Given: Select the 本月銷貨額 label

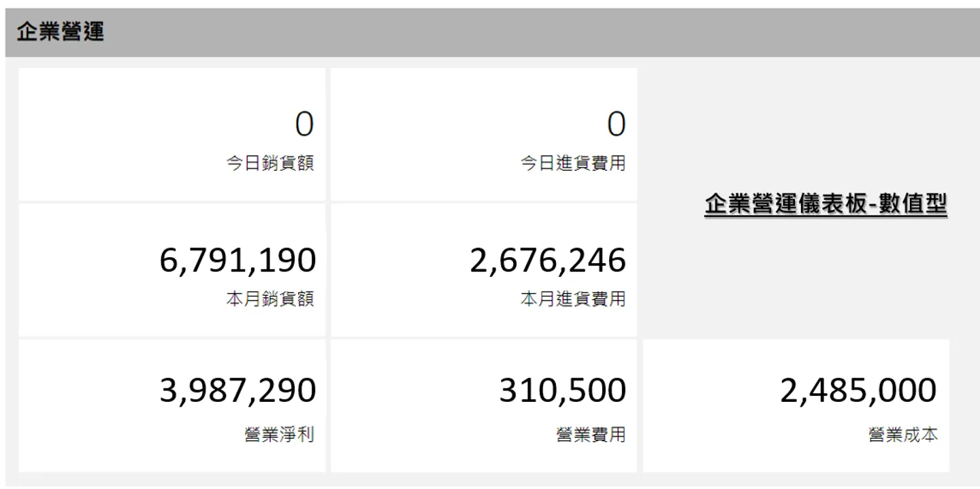Looking at the screenshot, I should point(270,299).
